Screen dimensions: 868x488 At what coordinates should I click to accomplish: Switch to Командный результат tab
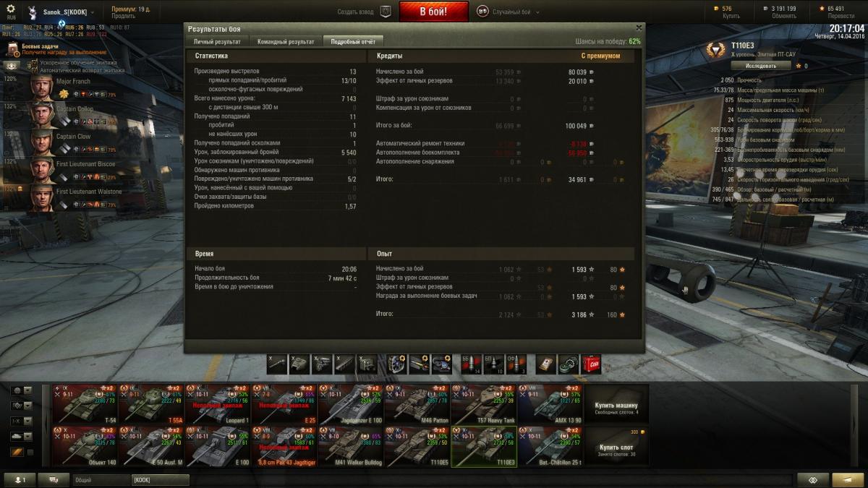[286, 41]
